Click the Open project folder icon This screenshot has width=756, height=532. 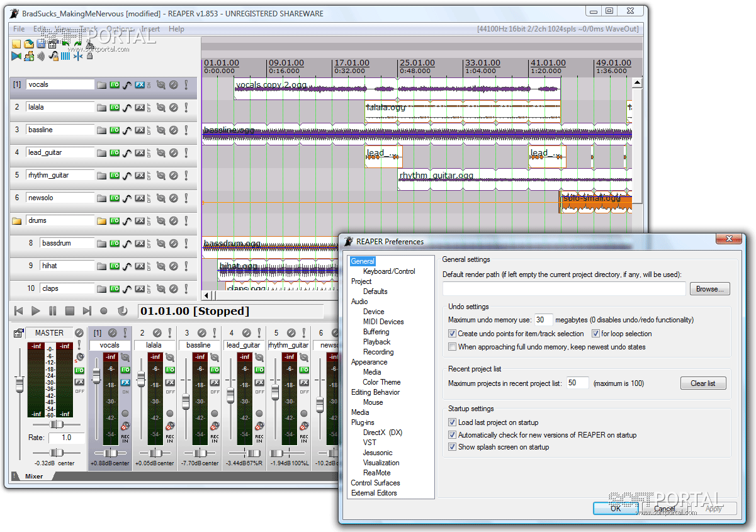tap(29, 44)
